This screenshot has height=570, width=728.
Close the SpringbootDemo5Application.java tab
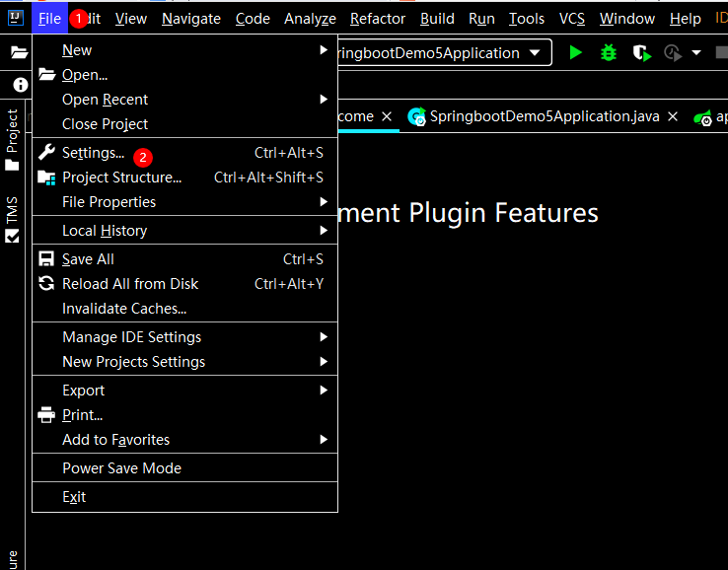pyautogui.click(x=673, y=116)
